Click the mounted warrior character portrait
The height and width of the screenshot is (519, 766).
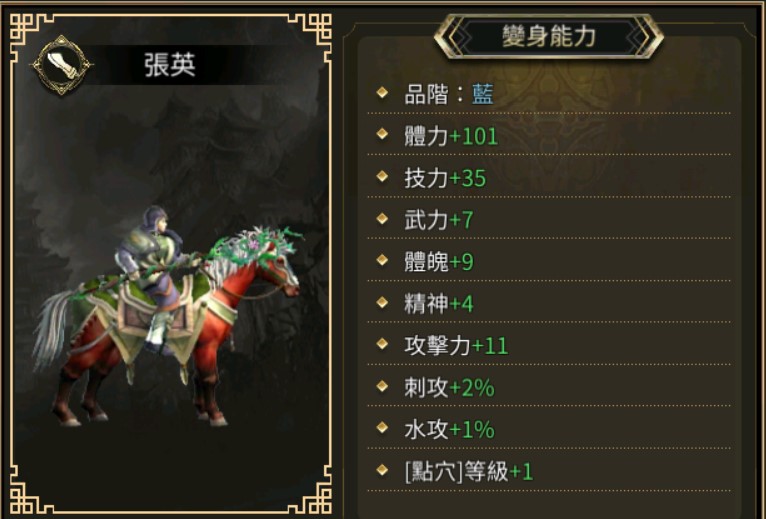point(166,315)
